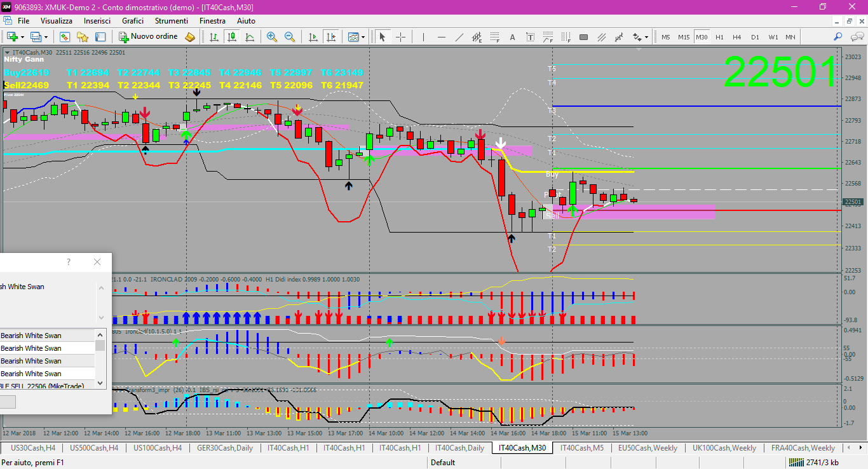Switch chart to bar chart mode

[214, 37]
